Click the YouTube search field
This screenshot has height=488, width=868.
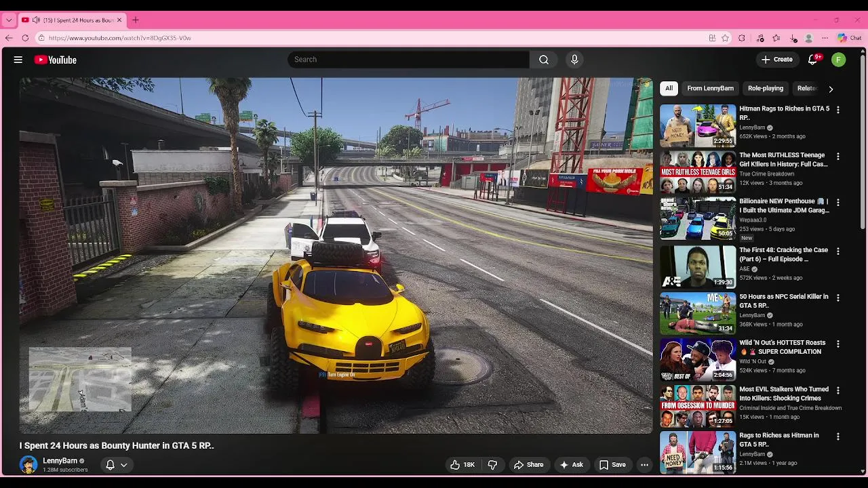(408, 60)
